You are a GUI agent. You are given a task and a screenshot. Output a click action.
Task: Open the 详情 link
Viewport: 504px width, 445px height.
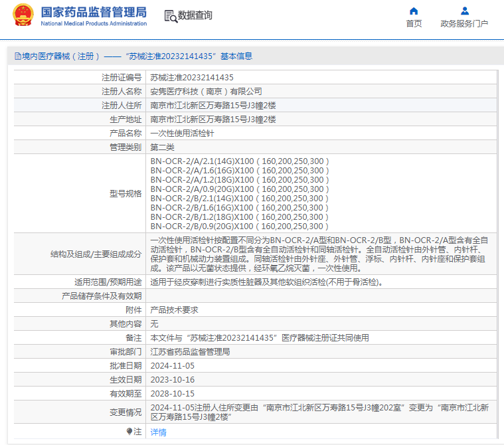[x=158, y=432]
